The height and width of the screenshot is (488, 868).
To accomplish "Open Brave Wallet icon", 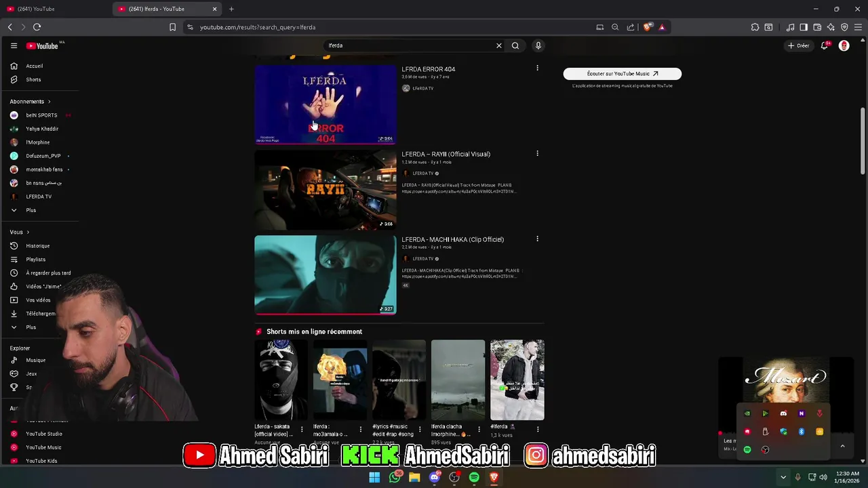I will [817, 27].
